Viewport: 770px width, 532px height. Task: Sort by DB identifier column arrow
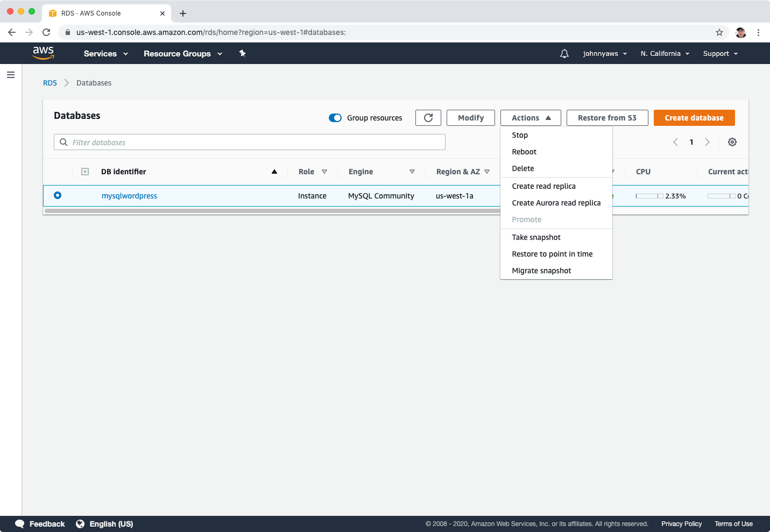click(274, 172)
